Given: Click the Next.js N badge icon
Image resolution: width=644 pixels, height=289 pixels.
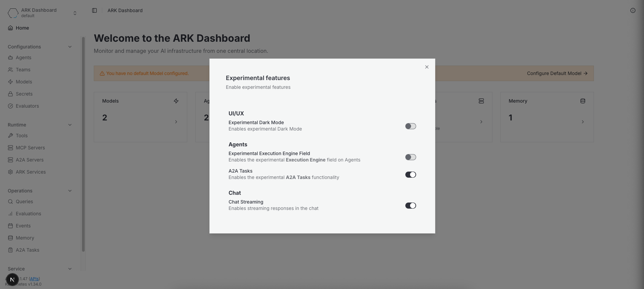Looking at the screenshot, I should pyautogui.click(x=12, y=280).
